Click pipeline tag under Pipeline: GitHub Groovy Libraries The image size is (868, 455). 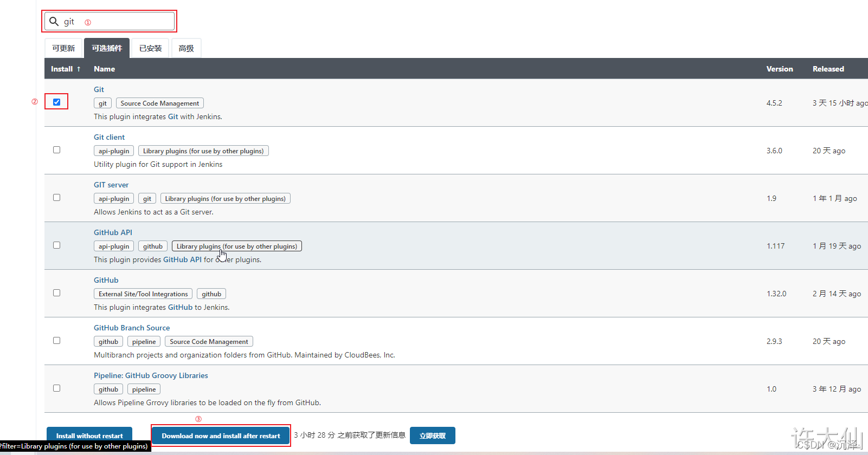tap(144, 389)
